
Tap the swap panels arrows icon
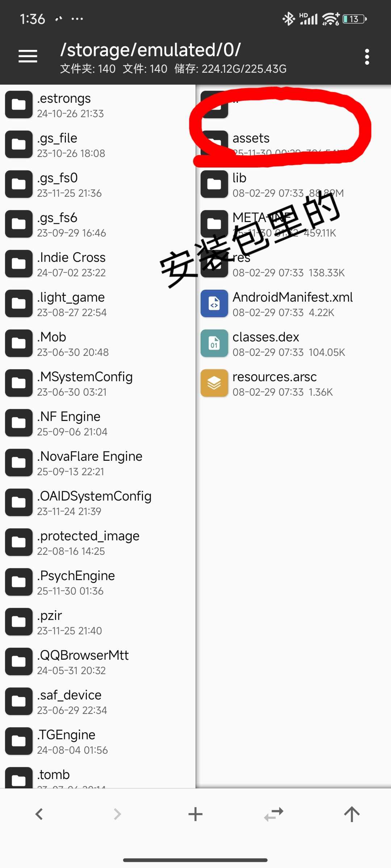coord(274,814)
